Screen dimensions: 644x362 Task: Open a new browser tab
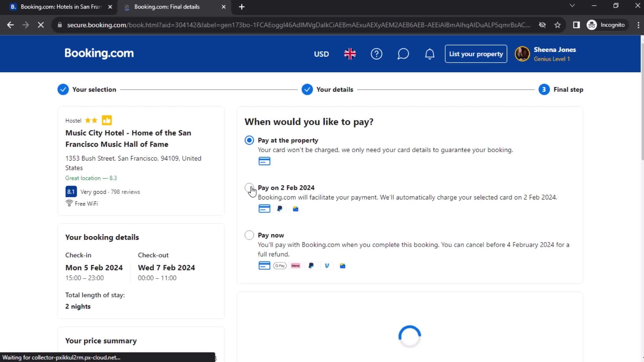pyautogui.click(x=241, y=7)
